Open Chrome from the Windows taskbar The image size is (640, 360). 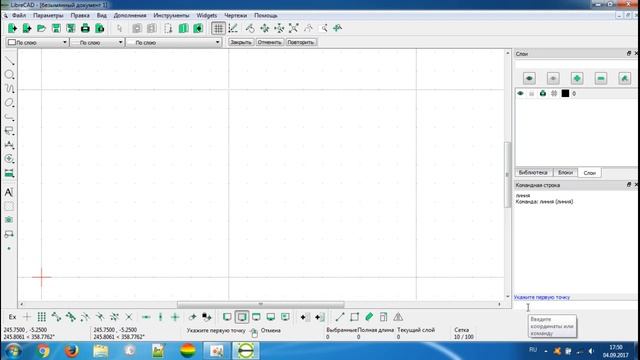(x=42, y=351)
